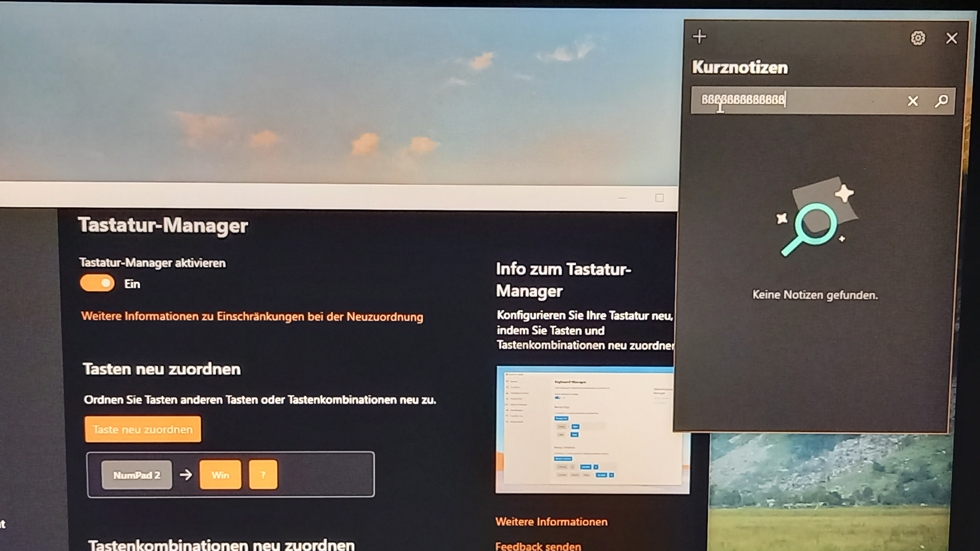Open link about Einschränkungen bei der Neuzuordnung
Image resolution: width=980 pixels, height=551 pixels.
point(252,316)
